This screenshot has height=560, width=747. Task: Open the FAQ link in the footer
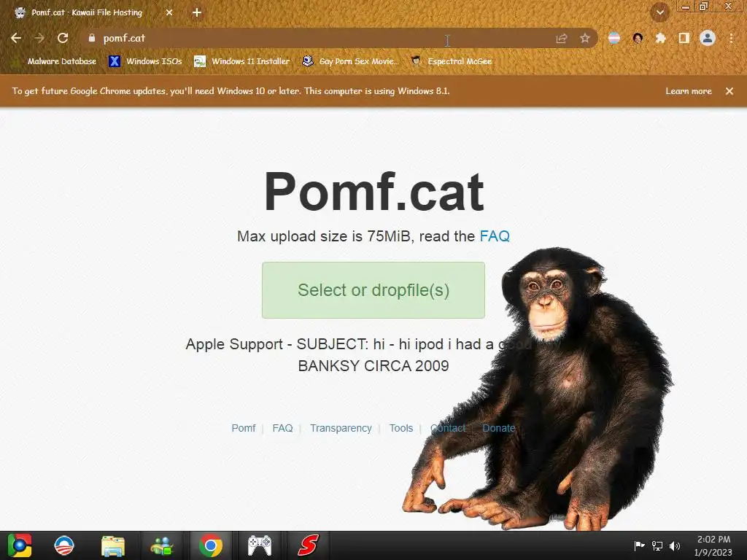pos(282,428)
